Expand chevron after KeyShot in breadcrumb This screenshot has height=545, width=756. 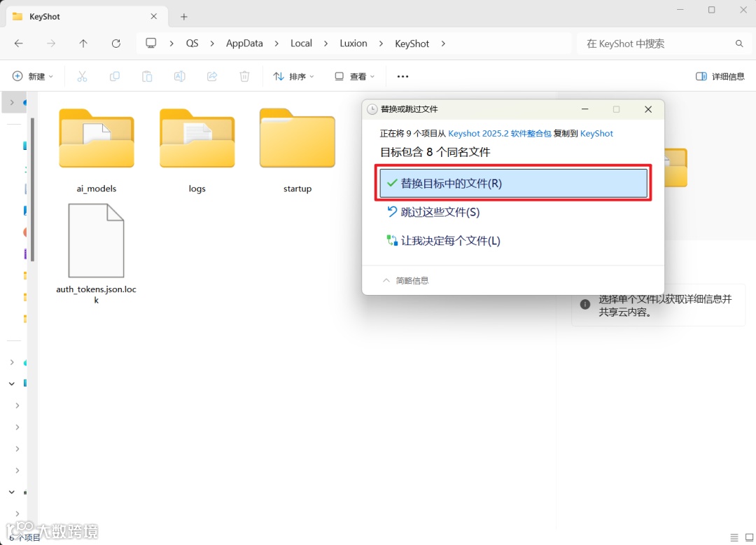pyautogui.click(x=443, y=43)
